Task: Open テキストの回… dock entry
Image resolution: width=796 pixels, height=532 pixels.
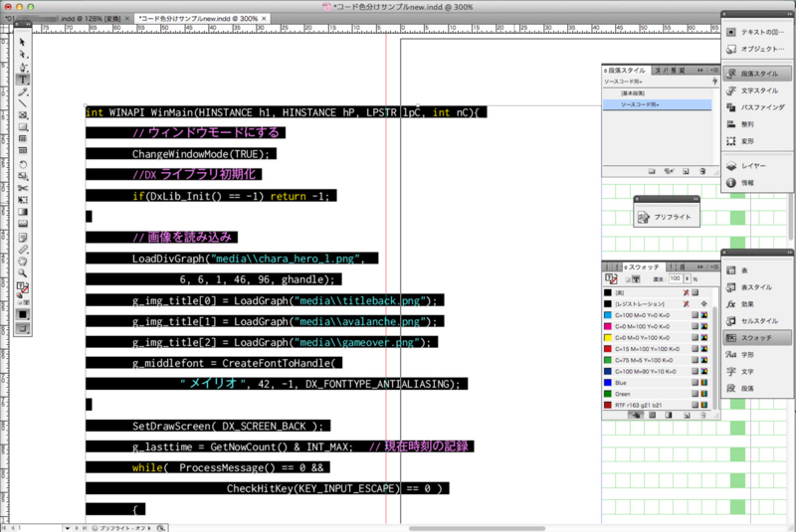Action: tap(757, 32)
